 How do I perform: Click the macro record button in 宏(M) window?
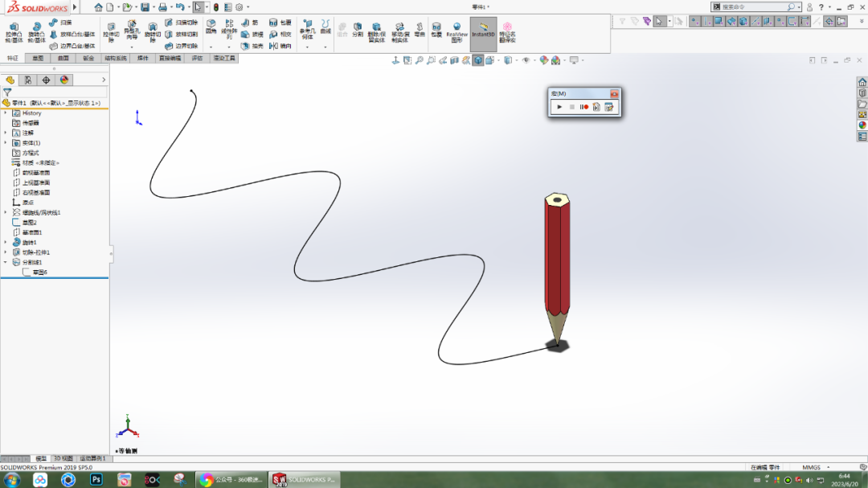coord(584,105)
